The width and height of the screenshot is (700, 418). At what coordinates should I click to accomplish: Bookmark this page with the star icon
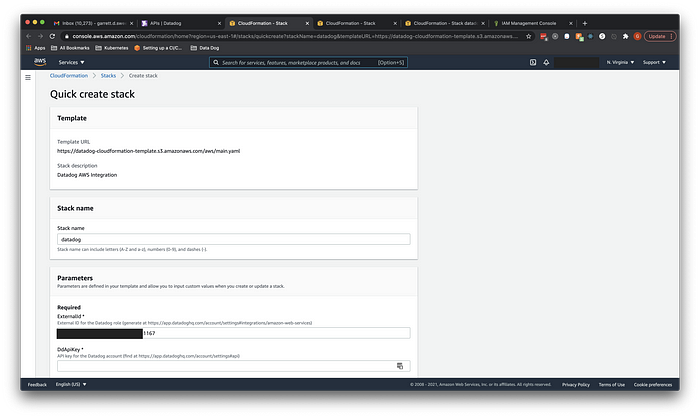click(x=529, y=36)
